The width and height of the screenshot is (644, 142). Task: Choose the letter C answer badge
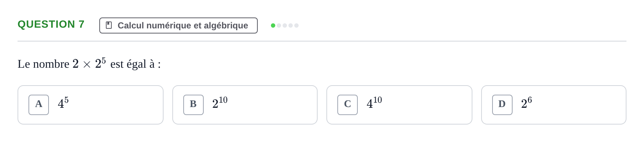click(x=348, y=105)
